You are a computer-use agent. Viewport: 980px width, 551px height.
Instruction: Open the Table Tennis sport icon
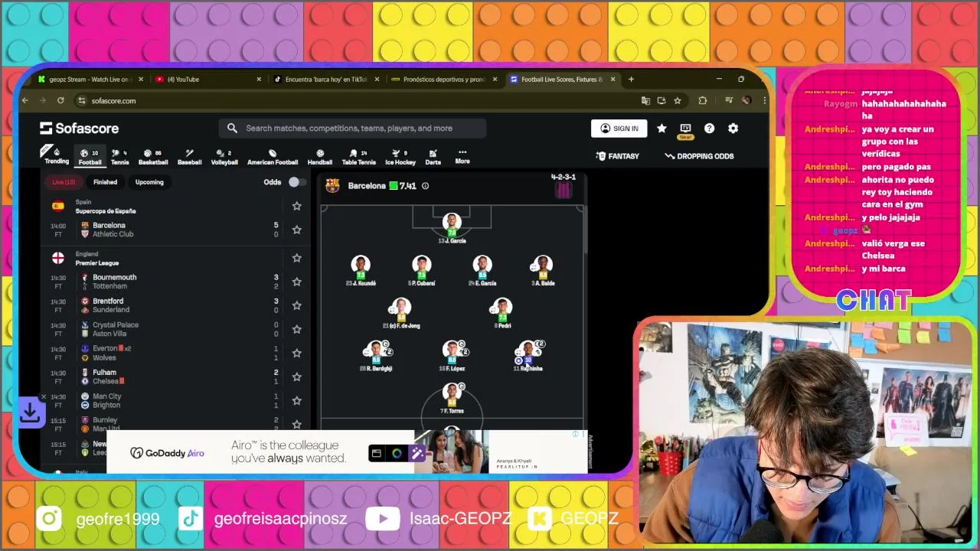pos(358,156)
